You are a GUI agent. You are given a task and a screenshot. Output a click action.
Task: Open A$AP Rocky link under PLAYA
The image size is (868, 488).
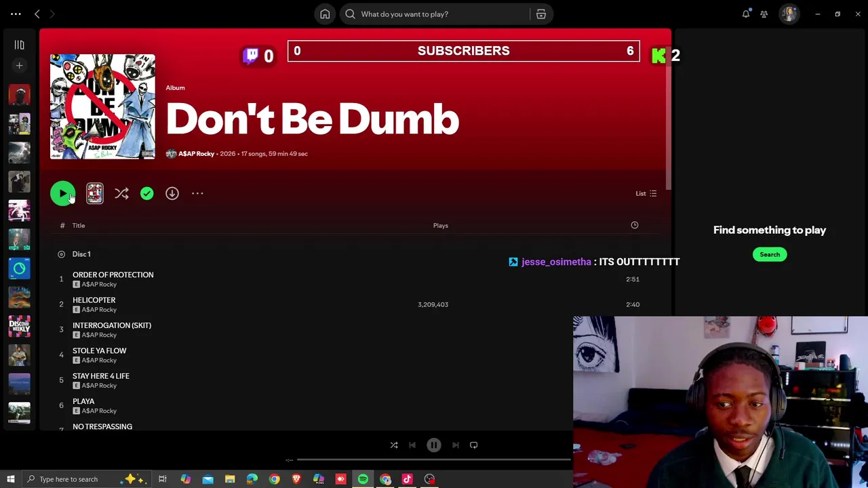[x=99, y=411]
